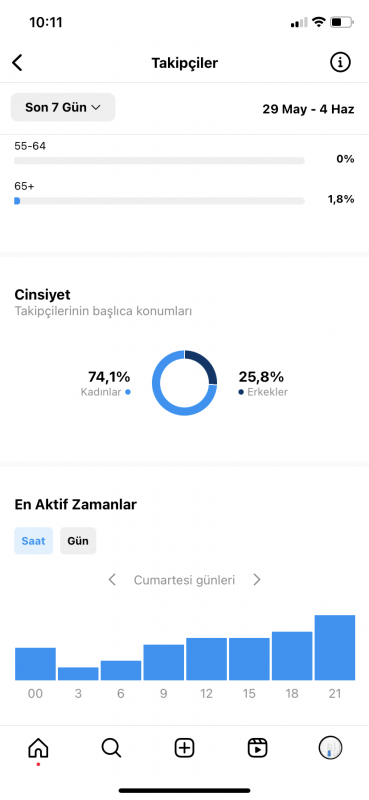This screenshot has width=369, height=800.
Task: Go back using the top-left arrow
Action: point(17,63)
